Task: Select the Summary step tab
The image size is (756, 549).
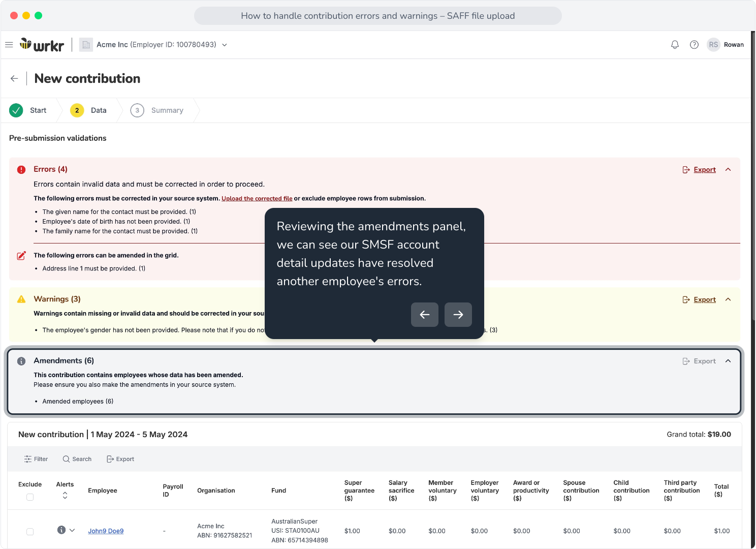Action: click(x=157, y=110)
